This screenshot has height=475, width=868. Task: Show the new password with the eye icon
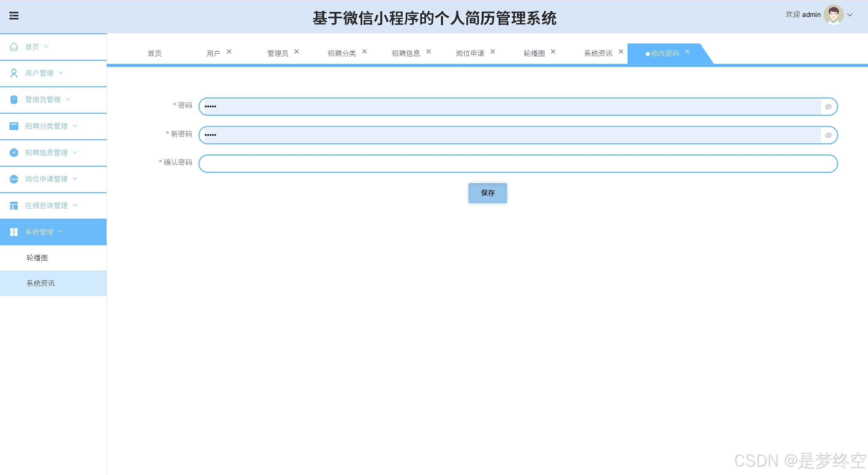coord(828,135)
